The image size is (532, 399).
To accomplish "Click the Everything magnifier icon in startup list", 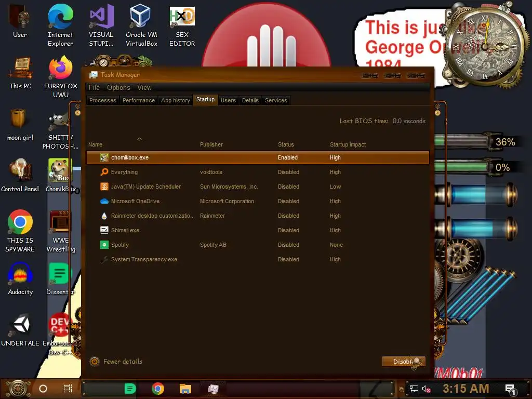I will 104,172.
